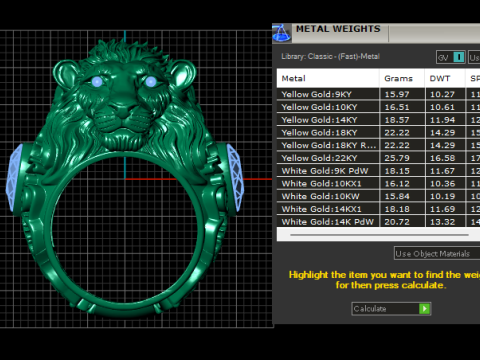Select the Yellow Gold:18KY R... row
Viewport: 480px width, 360px height.
[x=378, y=145]
